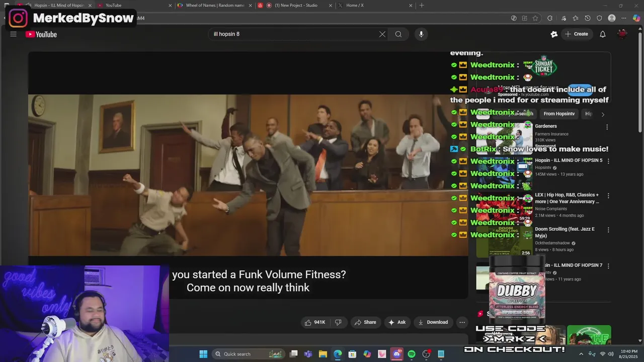Open Discord from taskbar

click(x=396, y=354)
